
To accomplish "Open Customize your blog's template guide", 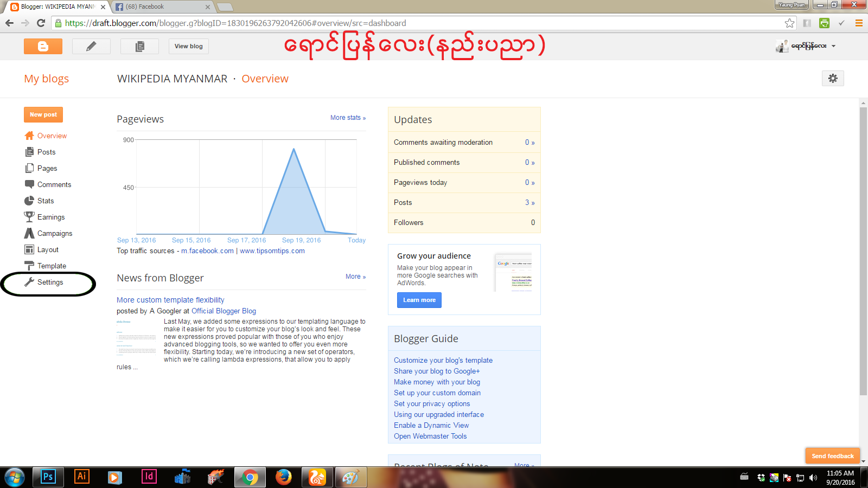I will (443, 361).
